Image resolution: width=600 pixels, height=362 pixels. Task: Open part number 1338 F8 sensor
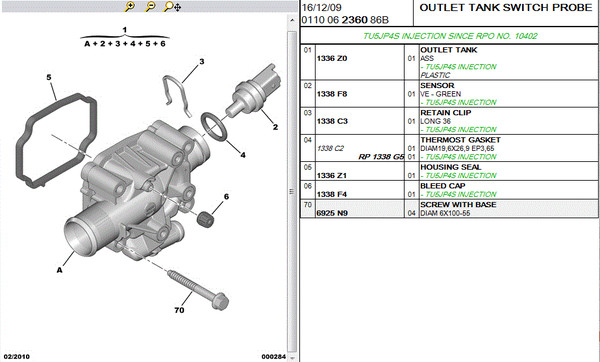tap(332, 94)
